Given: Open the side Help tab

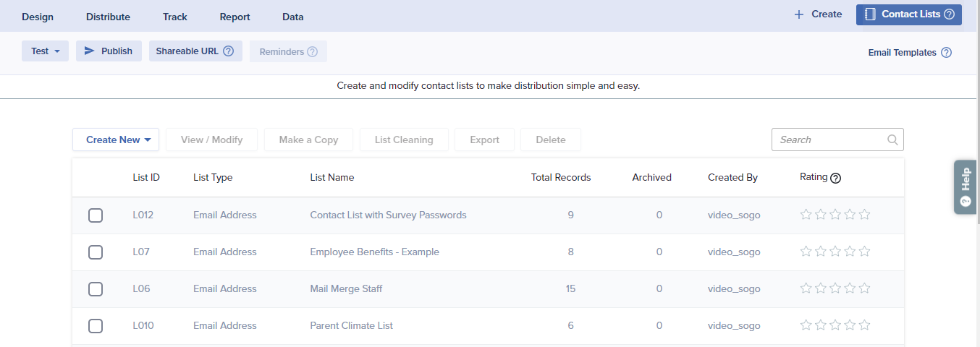Looking at the screenshot, I should (x=965, y=187).
